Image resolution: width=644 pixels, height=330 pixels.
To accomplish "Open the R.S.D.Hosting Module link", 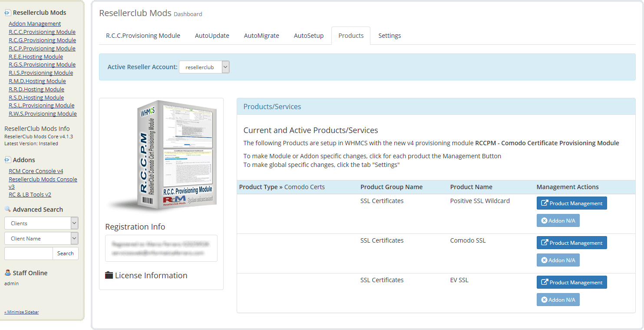I will [x=36, y=97].
